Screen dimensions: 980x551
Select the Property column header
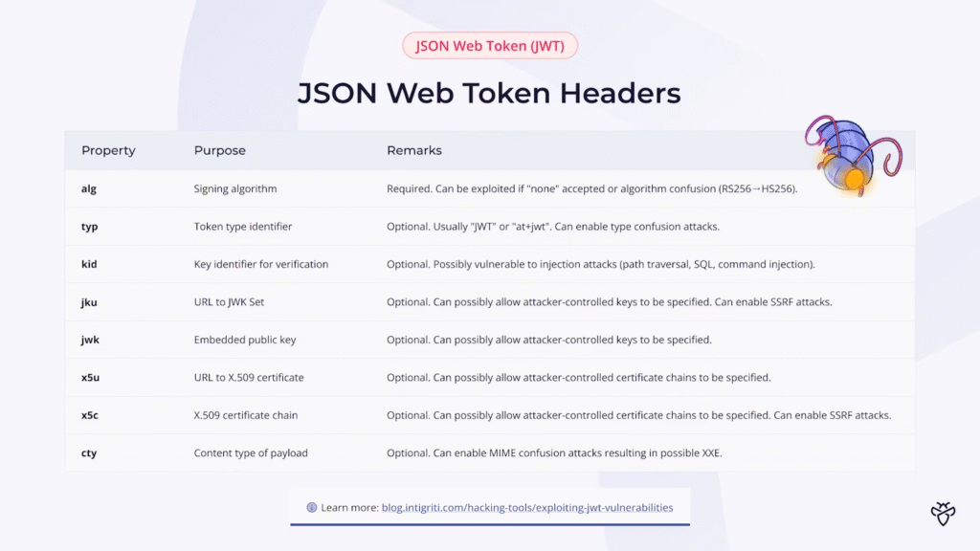pyautogui.click(x=108, y=150)
